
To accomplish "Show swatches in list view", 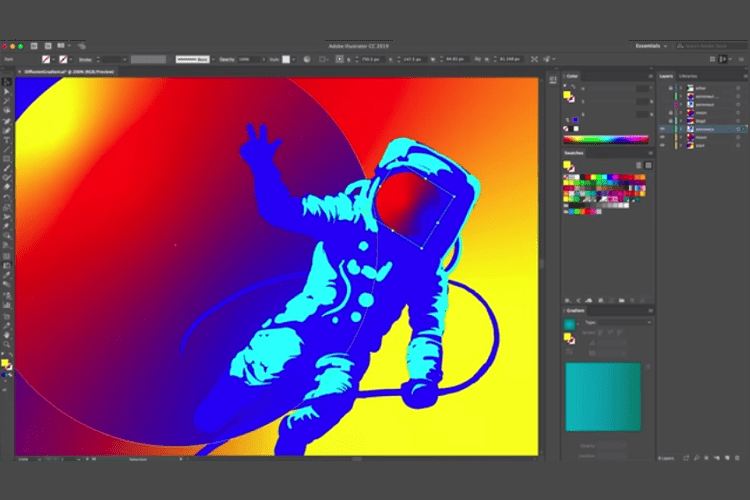I will (639, 166).
